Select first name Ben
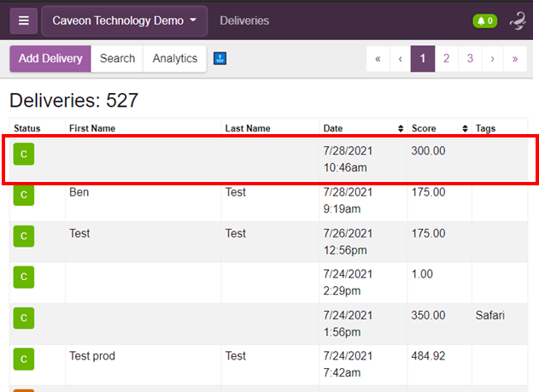The height and width of the screenshot is (392, 539). click(x=79, y=192)
